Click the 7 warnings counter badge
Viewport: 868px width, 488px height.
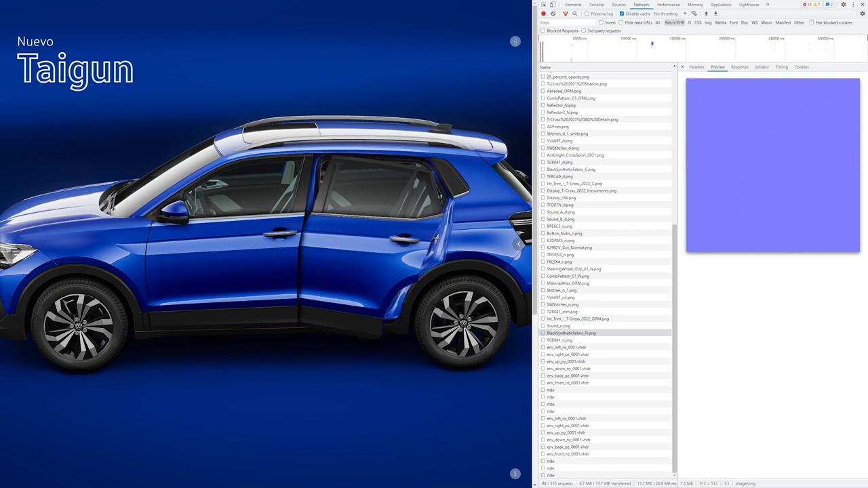coord(817,5)
